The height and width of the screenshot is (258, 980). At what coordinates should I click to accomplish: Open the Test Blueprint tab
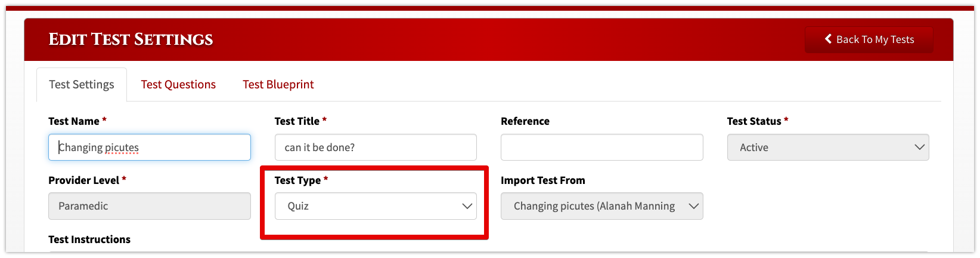(278, 84)
